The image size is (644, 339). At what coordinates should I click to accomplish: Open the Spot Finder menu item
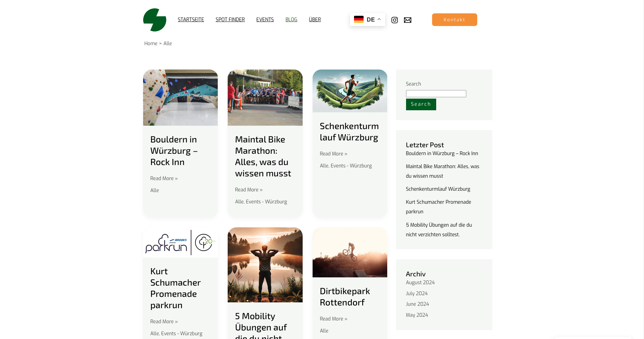230,20
